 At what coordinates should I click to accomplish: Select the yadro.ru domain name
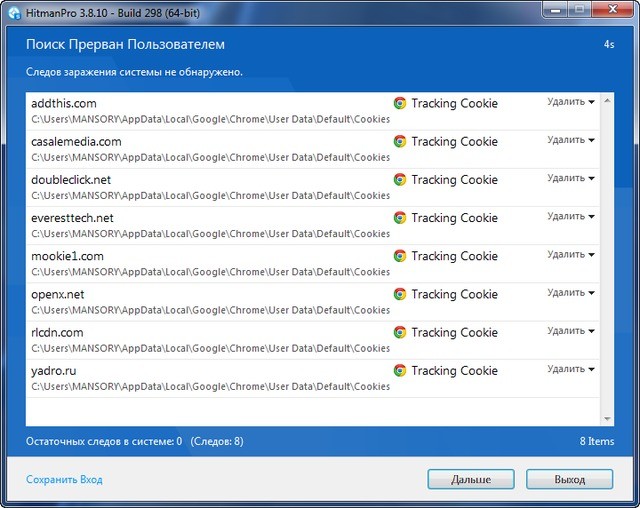[53, 370]
